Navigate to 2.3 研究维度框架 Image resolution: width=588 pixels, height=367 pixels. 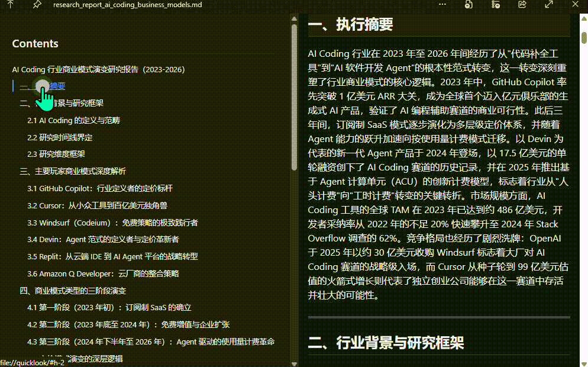pos(60,154)
